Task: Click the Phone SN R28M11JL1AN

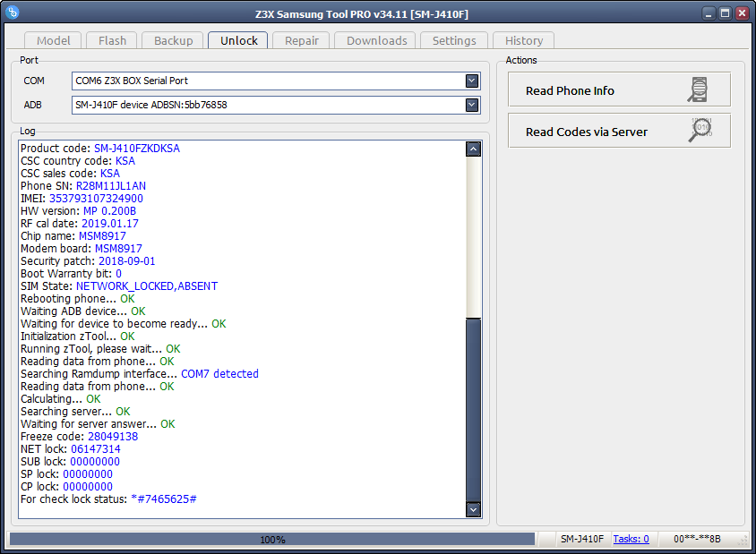Action: [111, 186]
